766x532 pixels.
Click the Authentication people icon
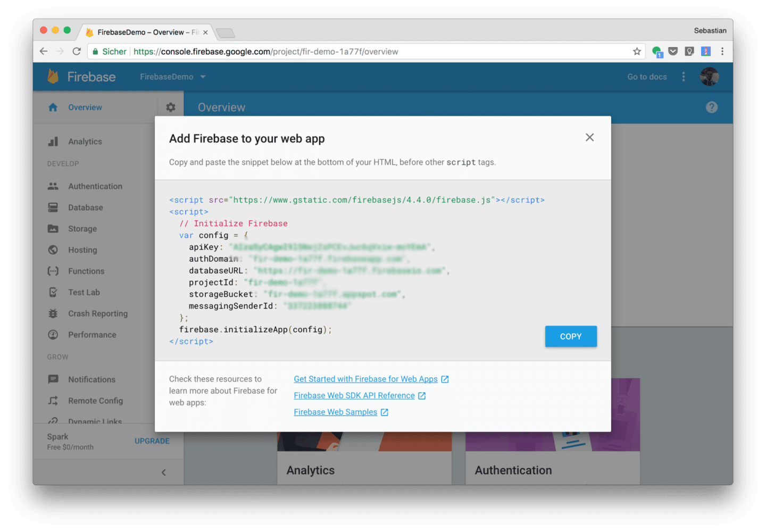coord(53,186)
